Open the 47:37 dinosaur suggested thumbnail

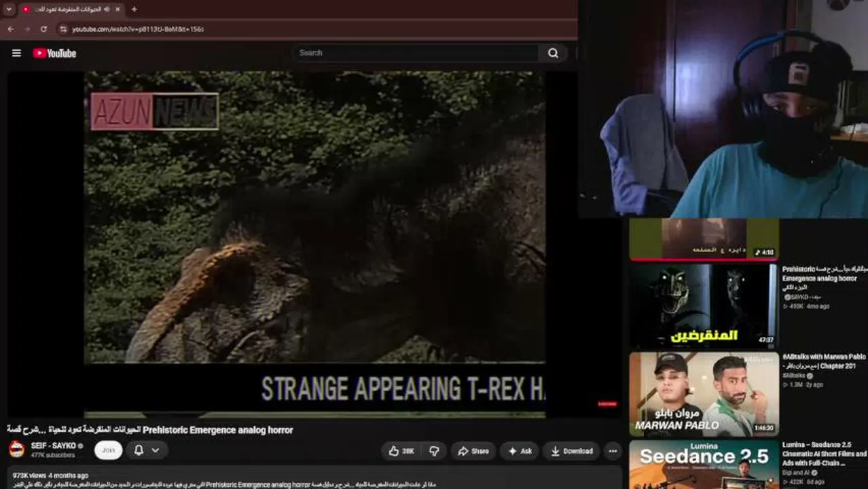point(704,306)
